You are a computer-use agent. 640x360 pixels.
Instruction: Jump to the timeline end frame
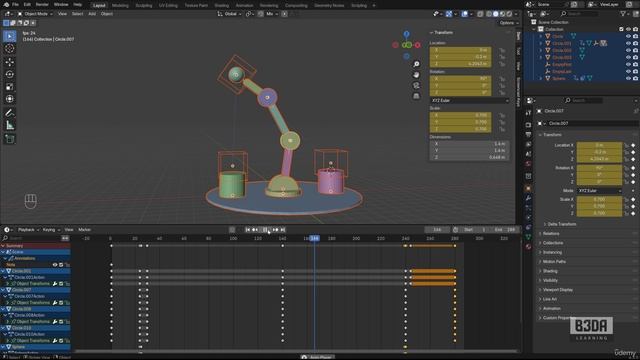point(282,230)
